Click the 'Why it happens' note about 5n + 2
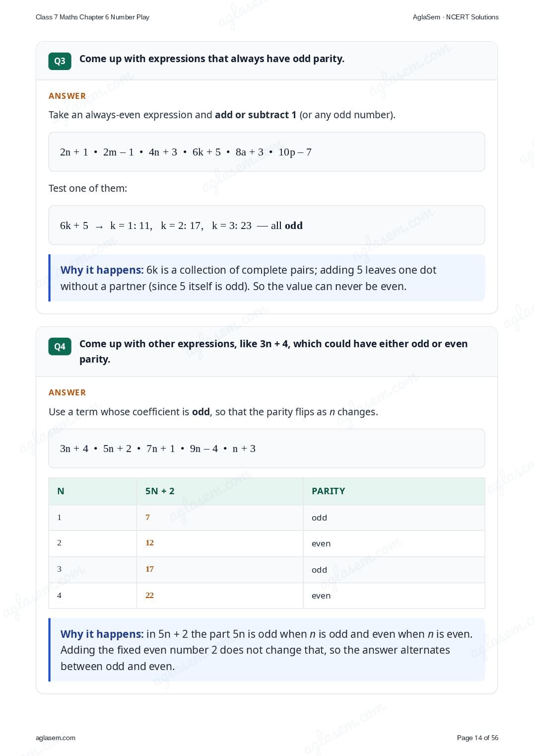Screen dimensions: 534x756 pos(267,650)
